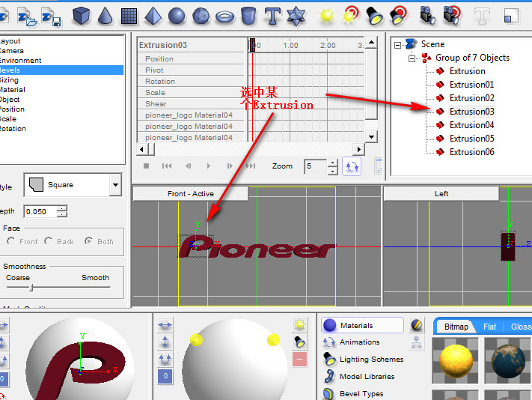
Task: Switch to Flat materials tab
Action: click(x=489, y=327)
